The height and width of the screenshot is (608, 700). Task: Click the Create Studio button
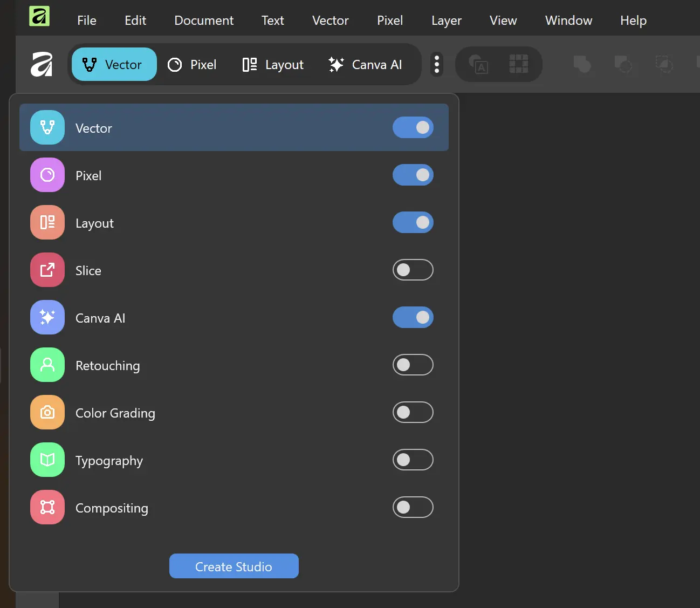tap(234, 566)
